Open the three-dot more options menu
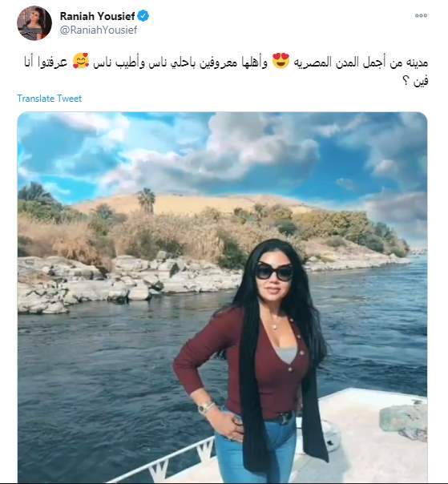The width and height of the screenshot is (448, 484). [421, 15]
